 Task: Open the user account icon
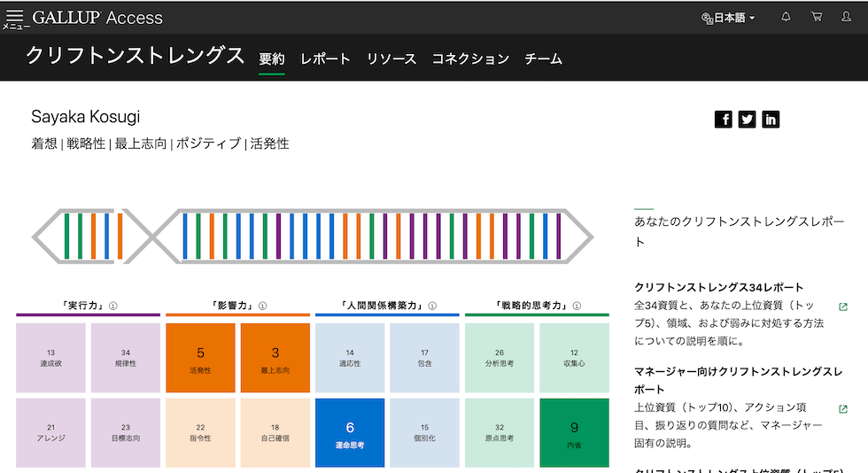pos(846,17)
